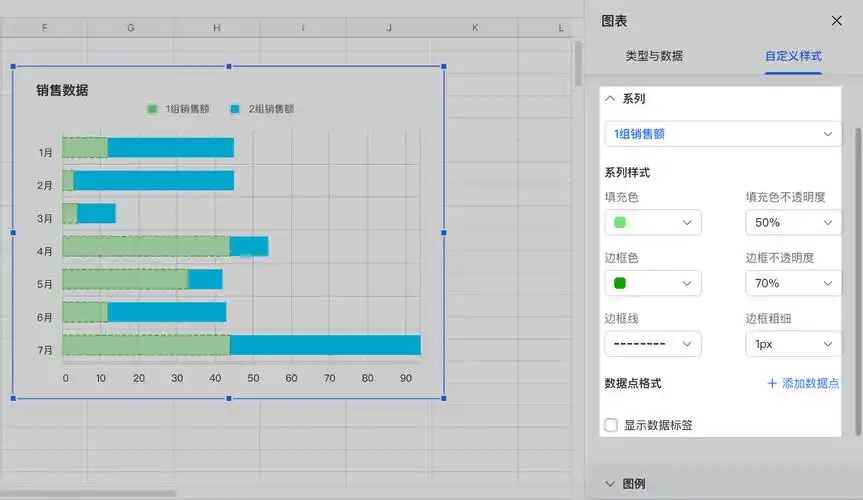Select column header K
The height and width of the screenshot is (500, 863).
[x=475, y=28]
